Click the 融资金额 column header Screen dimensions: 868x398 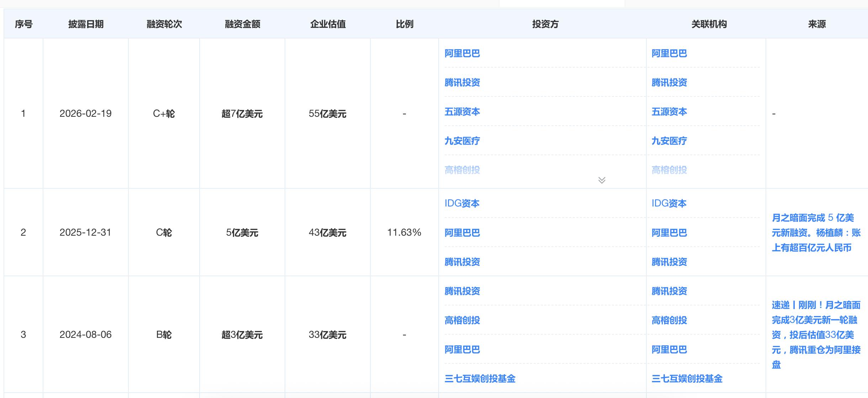coord(242,24)
